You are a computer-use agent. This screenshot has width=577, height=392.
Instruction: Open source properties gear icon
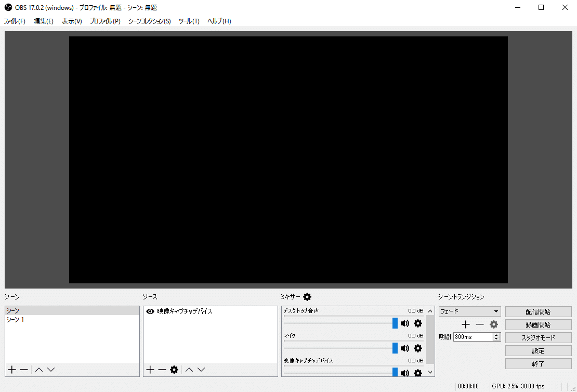(x=174, y=370)
